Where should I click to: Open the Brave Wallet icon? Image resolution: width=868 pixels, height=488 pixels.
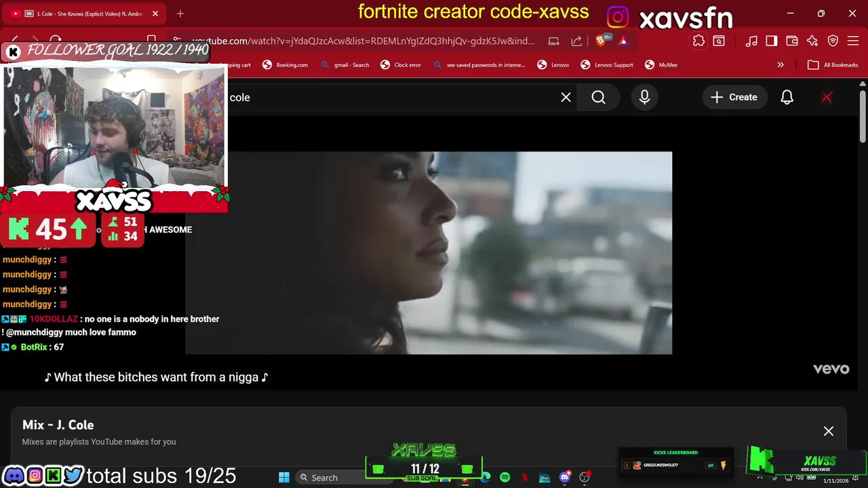792,41
